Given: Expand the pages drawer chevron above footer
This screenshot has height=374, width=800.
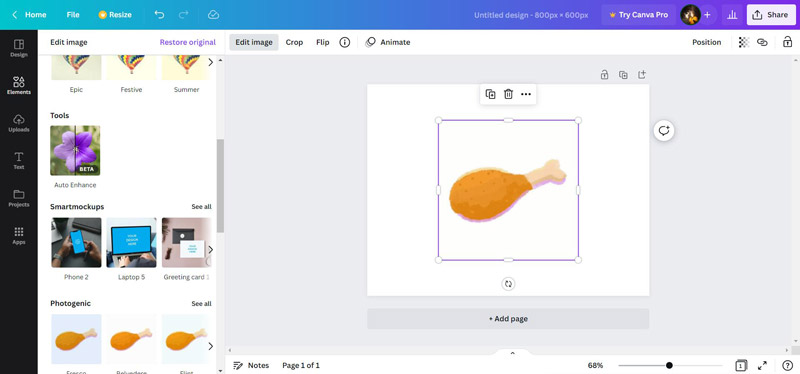Looking at the screenshot, I should pyautogui.click(x=512, y=353).
